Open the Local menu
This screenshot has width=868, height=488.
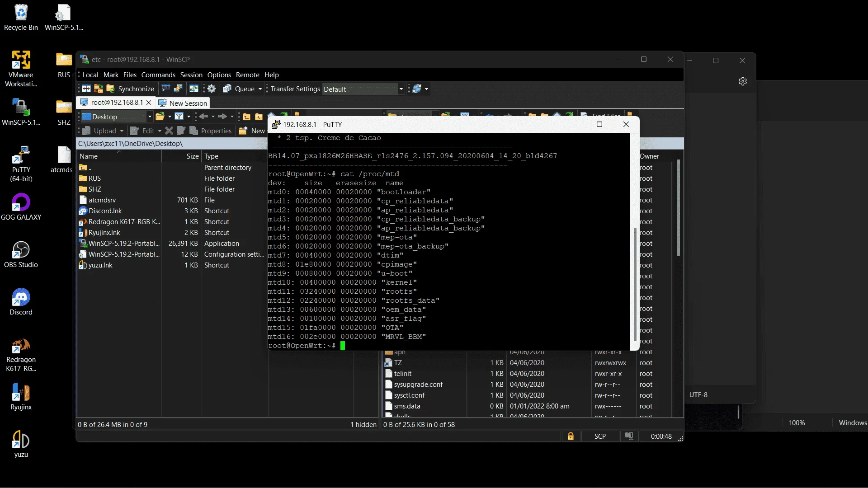click(x=90, y=75)
